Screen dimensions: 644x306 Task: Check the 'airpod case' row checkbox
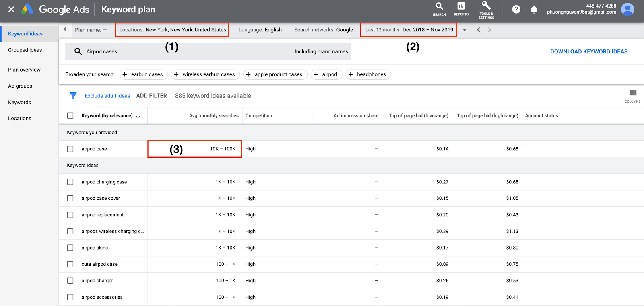[x=70, y=149]
